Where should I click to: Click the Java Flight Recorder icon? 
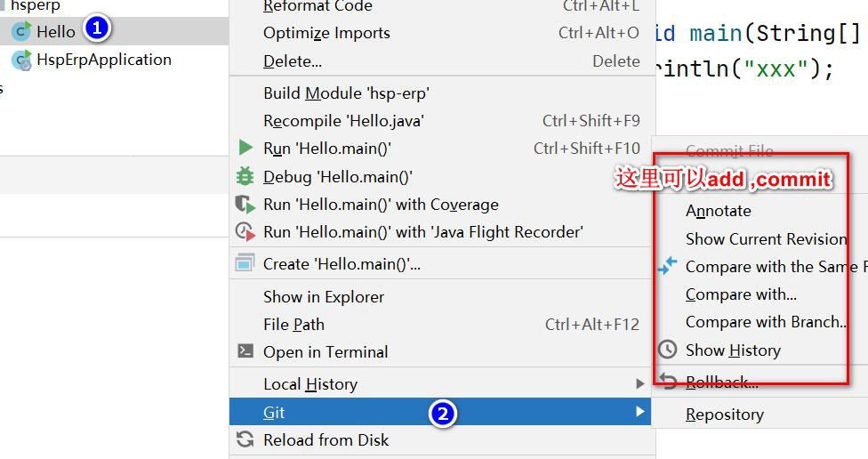pyautogui.click(x=245, y=232)
